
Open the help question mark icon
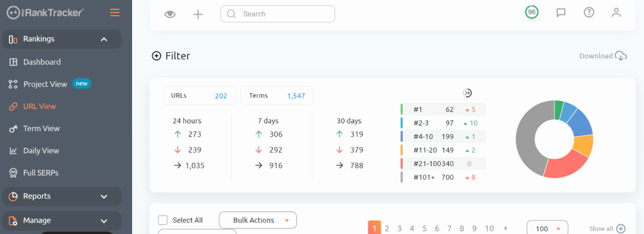coord(589,12)
